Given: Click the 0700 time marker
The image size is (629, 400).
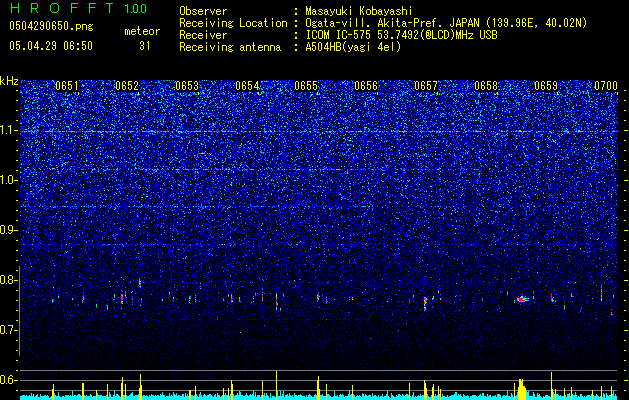Looking at the screenshot, I should [x=606, y=86].
